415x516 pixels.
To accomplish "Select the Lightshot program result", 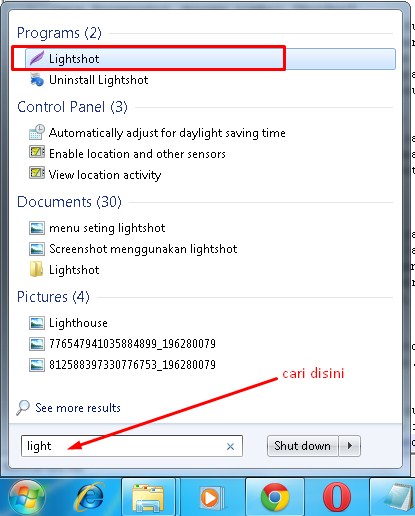I will click(x=210, y=59).
